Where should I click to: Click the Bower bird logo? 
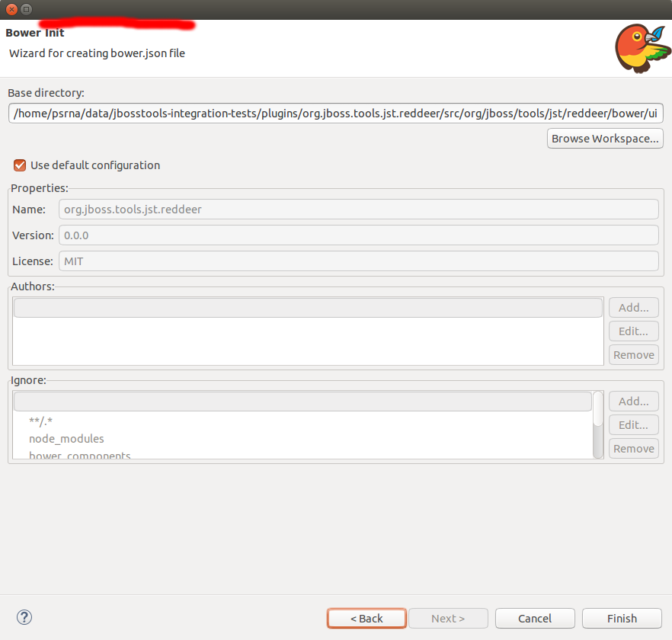(x=642, y=48)
